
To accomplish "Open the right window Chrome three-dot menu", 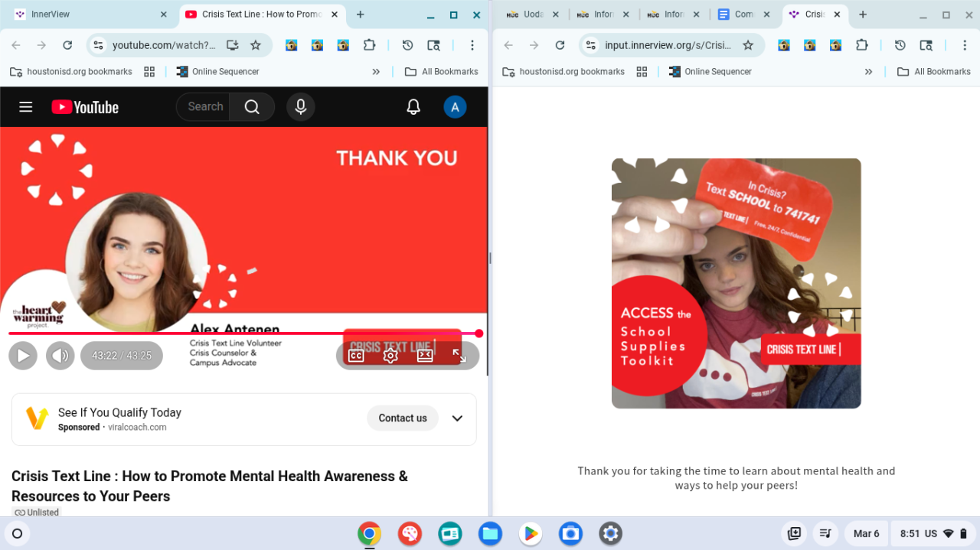I will [x=965, y=45].
